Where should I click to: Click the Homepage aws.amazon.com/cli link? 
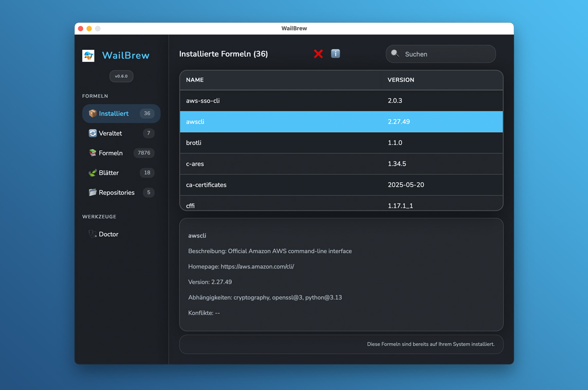[x=257, y=267]
